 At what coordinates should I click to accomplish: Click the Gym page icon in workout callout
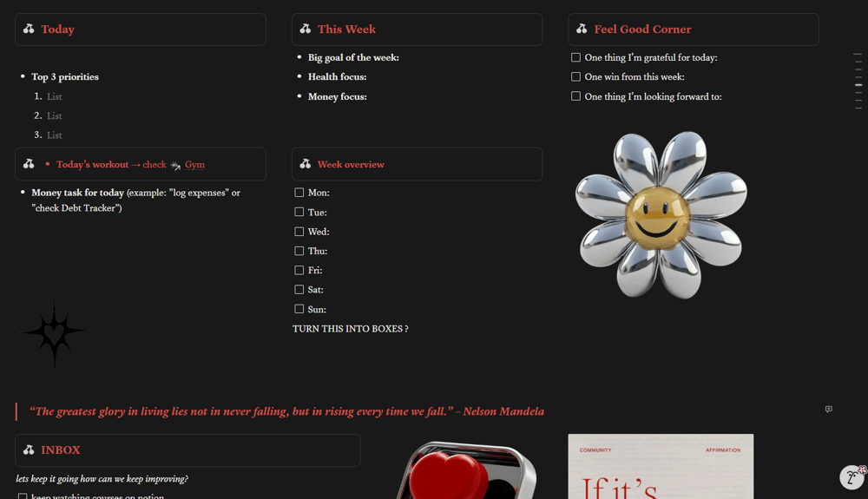(175, 165)
